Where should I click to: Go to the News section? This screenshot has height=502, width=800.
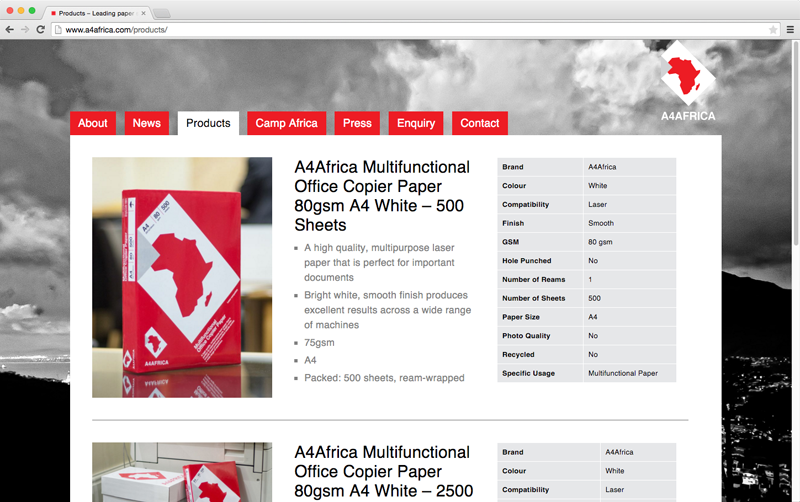click(x=146, y=123)
